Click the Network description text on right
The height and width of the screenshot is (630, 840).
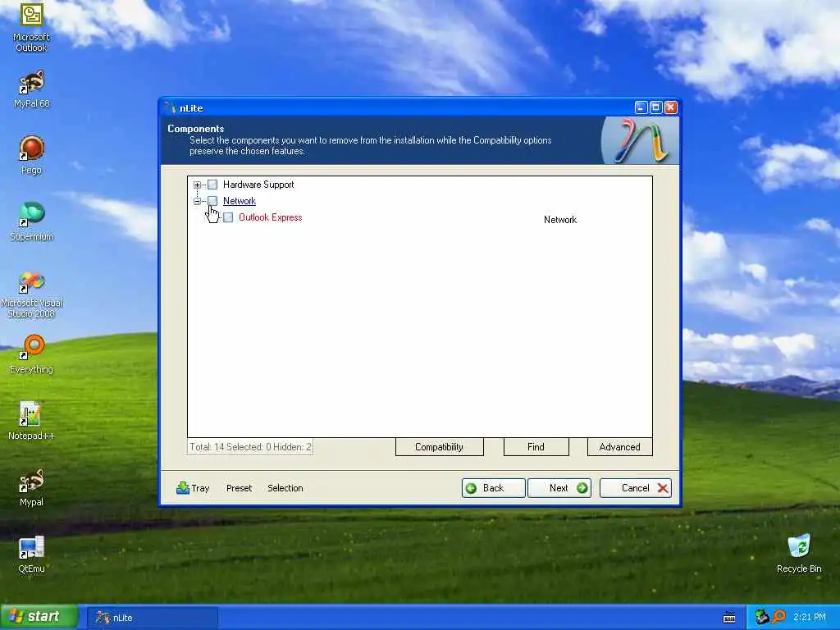560,220
